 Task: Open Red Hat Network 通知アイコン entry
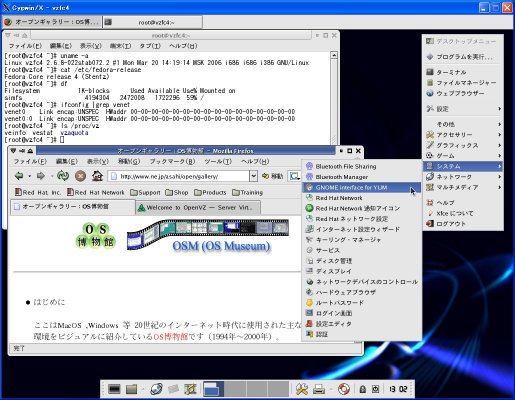(x=361, y=208)
